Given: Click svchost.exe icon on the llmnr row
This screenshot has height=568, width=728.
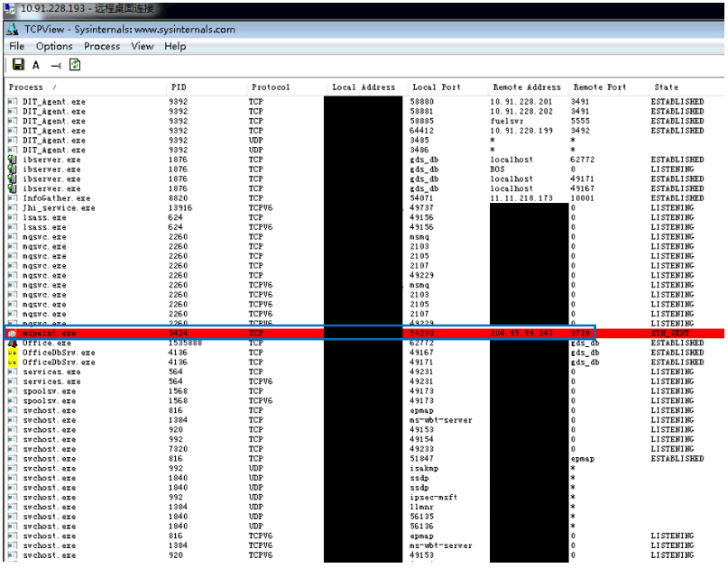Looking at the screenshot, I should (12, 507).
